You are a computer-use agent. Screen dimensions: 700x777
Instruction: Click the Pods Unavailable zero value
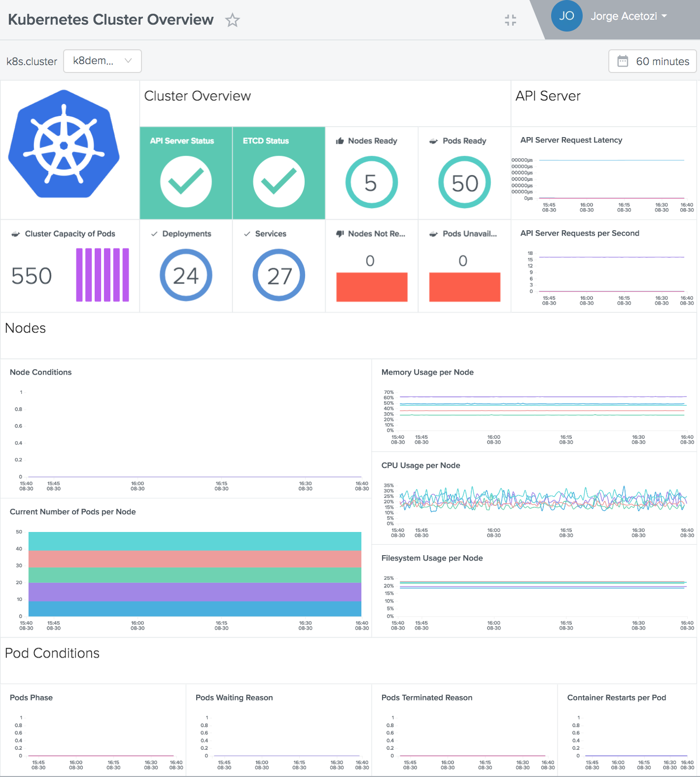point(463,261)
